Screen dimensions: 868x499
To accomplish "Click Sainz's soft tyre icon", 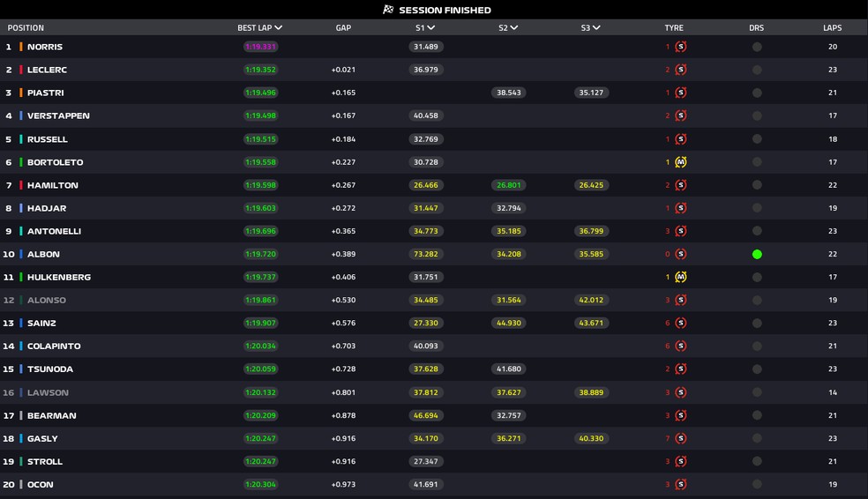I will [x=681, y=323].
